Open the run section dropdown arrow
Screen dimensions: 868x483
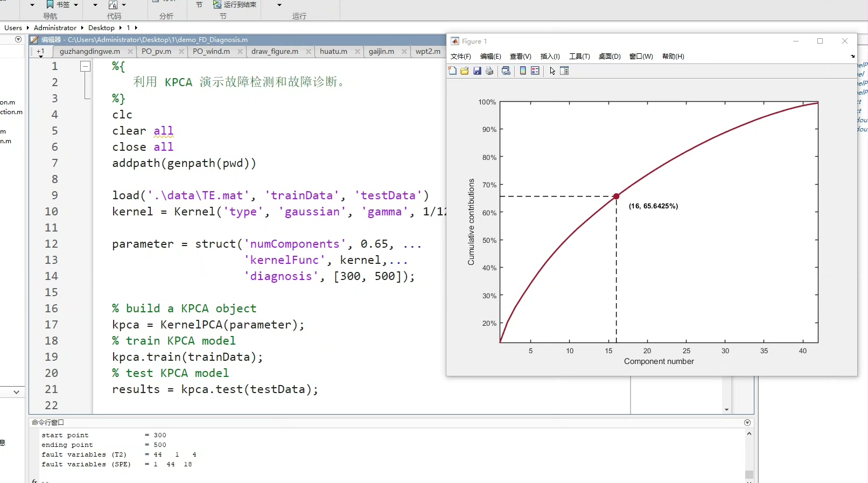(279, 5)
